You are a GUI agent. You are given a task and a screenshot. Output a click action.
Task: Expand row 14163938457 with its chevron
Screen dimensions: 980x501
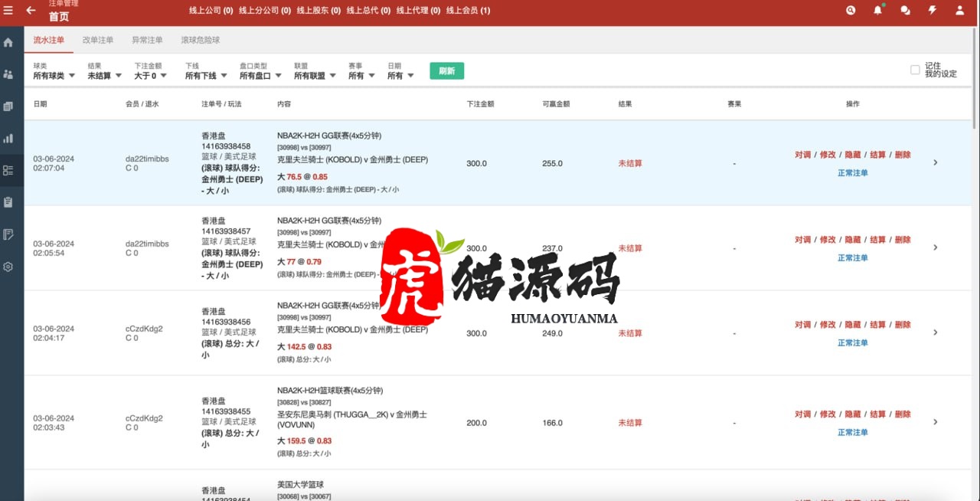coord(936,247)
